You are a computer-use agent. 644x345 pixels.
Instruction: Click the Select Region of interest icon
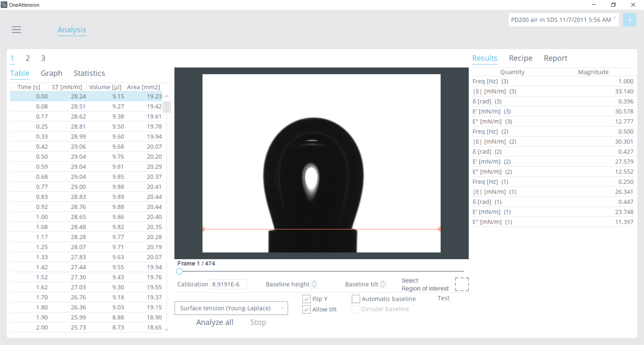click(462, 284)
